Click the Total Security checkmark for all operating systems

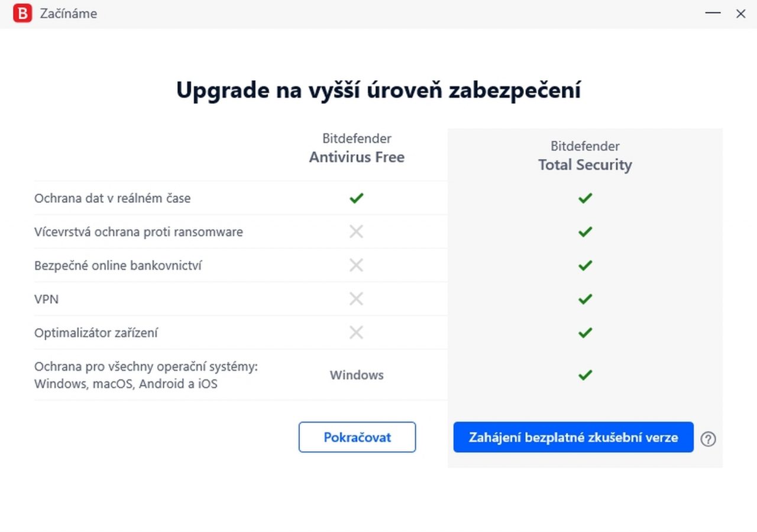[x=585, y=375]
